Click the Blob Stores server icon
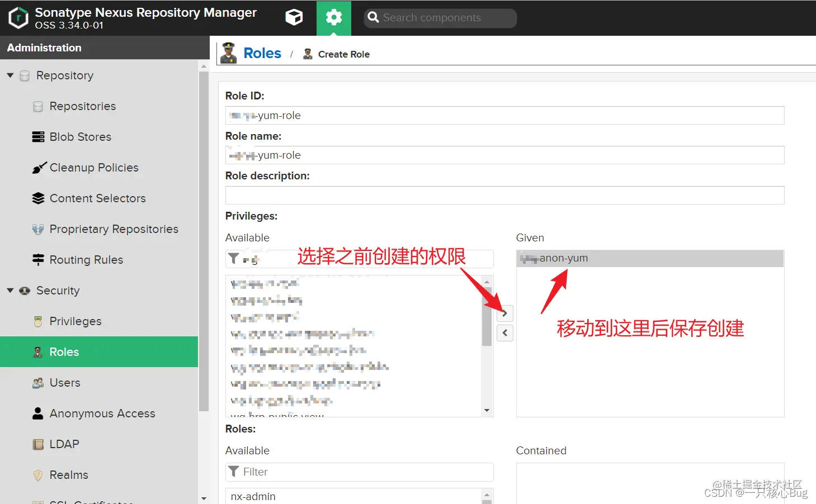This screenshot has height=504, width=816. pyautogui.click(x=38, y=137)
